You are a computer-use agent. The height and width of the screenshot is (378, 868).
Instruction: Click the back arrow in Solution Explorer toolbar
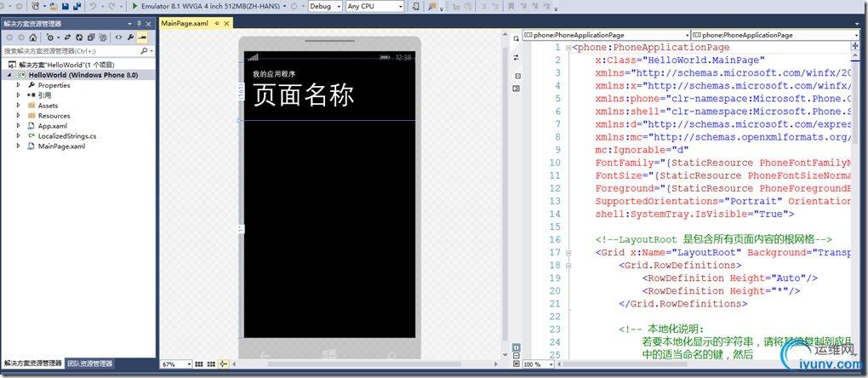coord(9,37)
